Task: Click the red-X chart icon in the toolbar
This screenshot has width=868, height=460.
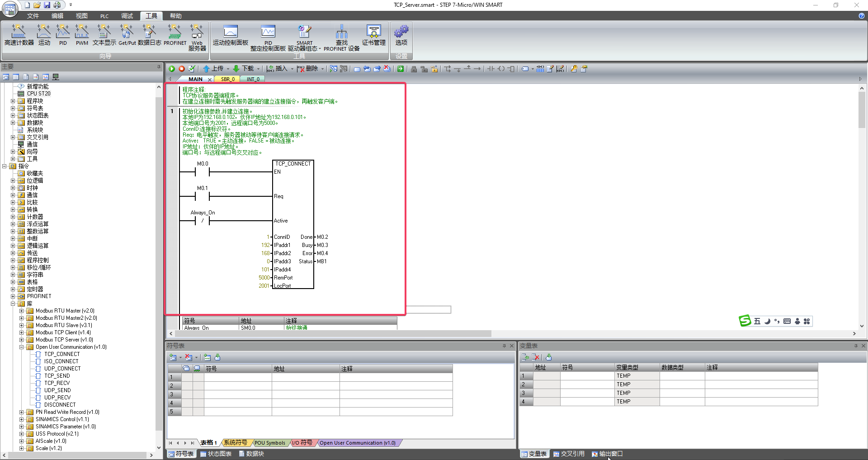Action: (387, 69)
